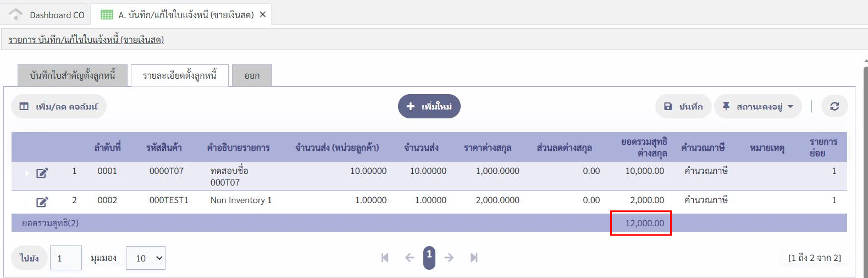
Task: Click the บันทึก save button
Action: pyautogui.click(x=683, y=106)
